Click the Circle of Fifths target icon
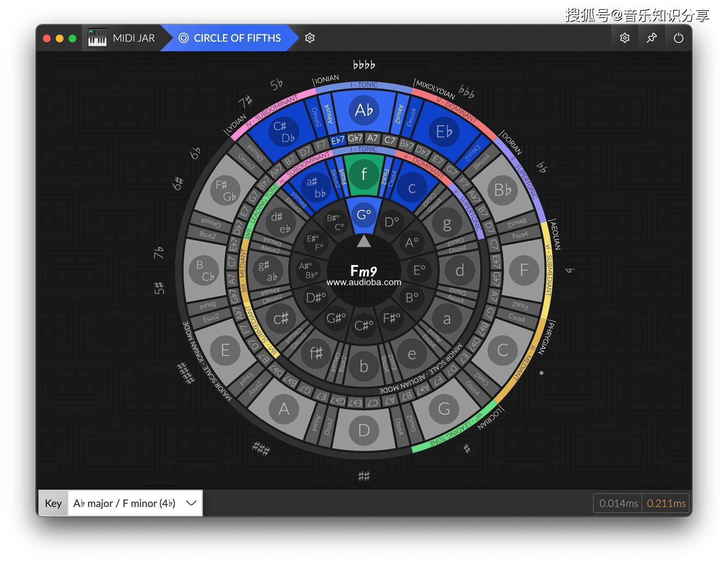Image resolution: width=728 pixels, height=564 pixels. [x=184, y=38]
